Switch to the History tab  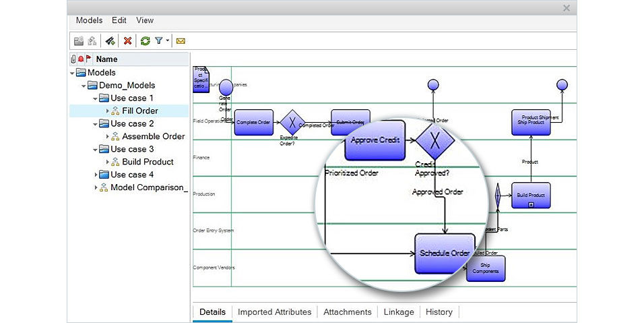click(x=439, y=312)
